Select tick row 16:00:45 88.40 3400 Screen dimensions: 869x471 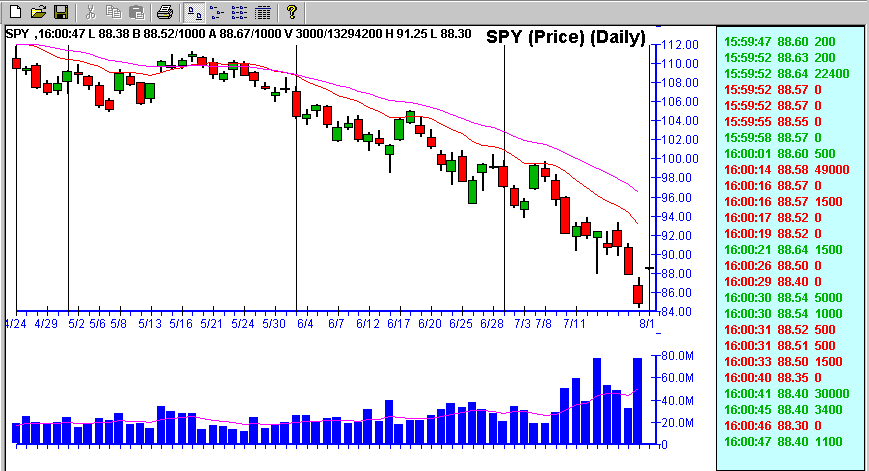click(x=783, y=410)
